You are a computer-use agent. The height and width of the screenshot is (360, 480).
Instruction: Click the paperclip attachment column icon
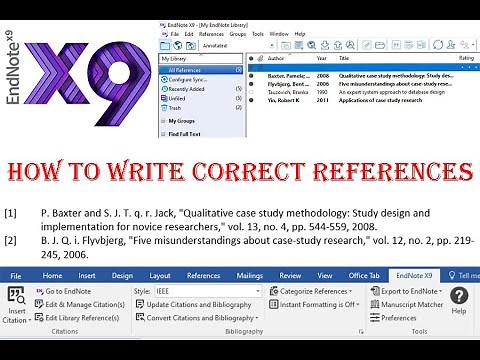(x=260, y=58)
